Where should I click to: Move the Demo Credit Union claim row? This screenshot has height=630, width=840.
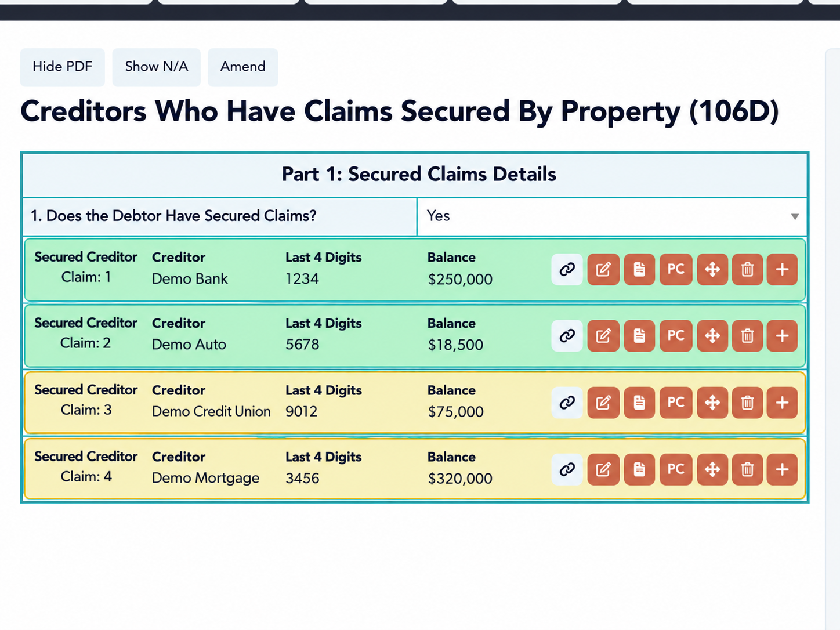712,403
